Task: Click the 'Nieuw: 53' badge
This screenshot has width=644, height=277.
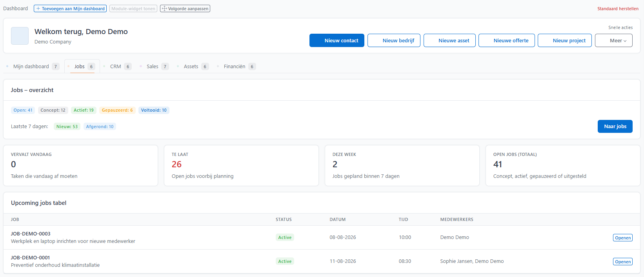Action: (67, 127)
